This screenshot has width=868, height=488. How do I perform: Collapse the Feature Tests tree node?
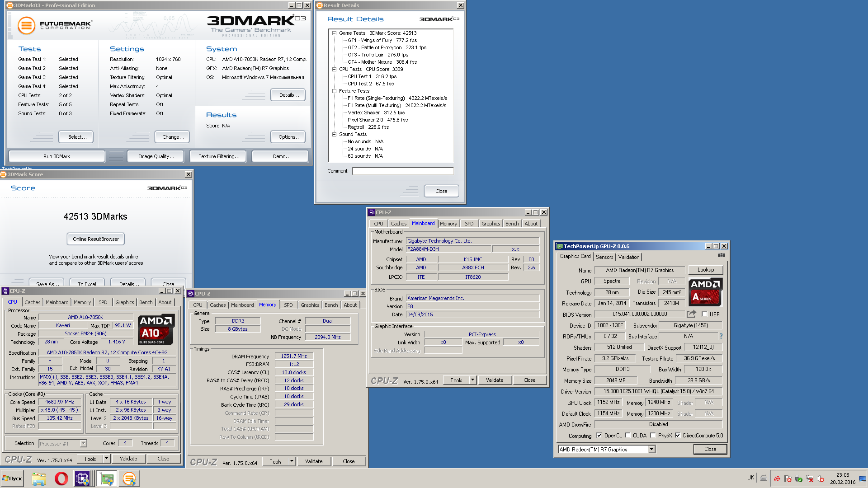pyautogui.click(x=335, y=91)
